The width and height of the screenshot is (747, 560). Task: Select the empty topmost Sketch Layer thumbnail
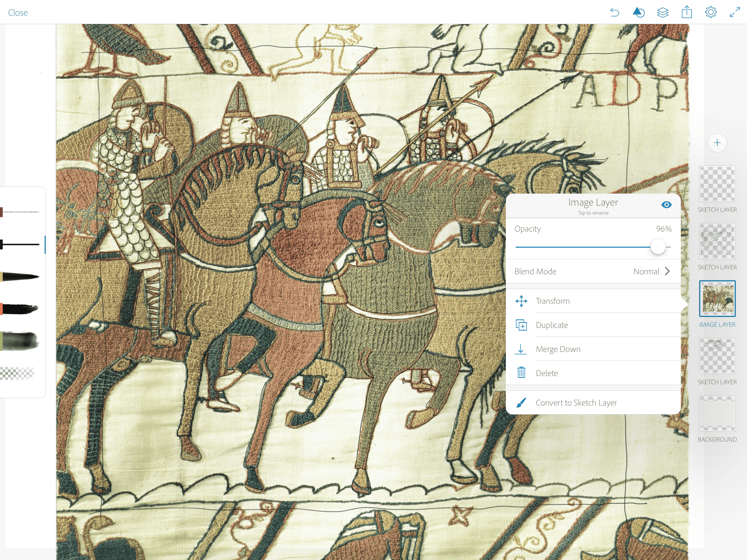(717, 184)
